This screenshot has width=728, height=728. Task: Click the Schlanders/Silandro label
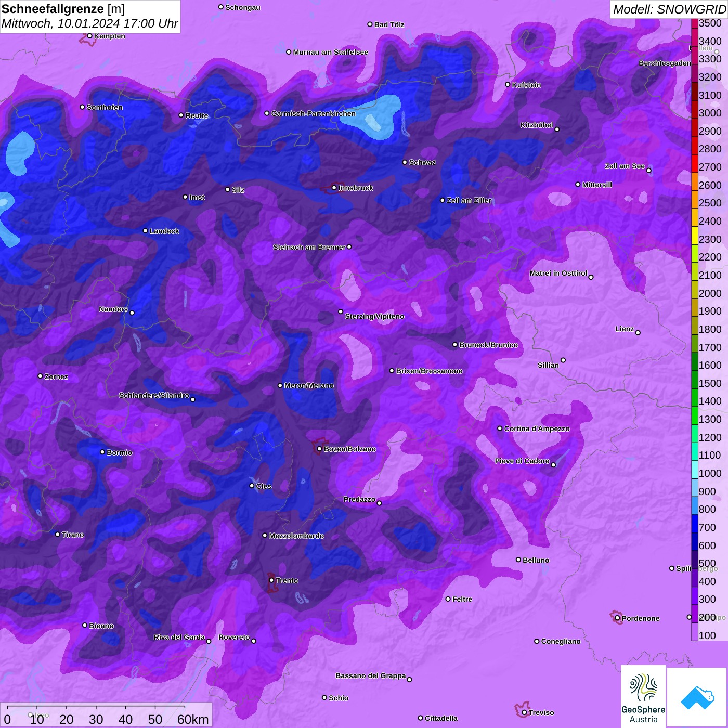click(154, 395)
